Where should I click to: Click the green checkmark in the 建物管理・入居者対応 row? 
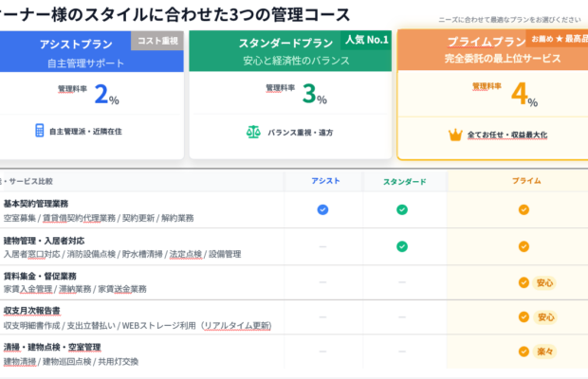pos(402,246)
